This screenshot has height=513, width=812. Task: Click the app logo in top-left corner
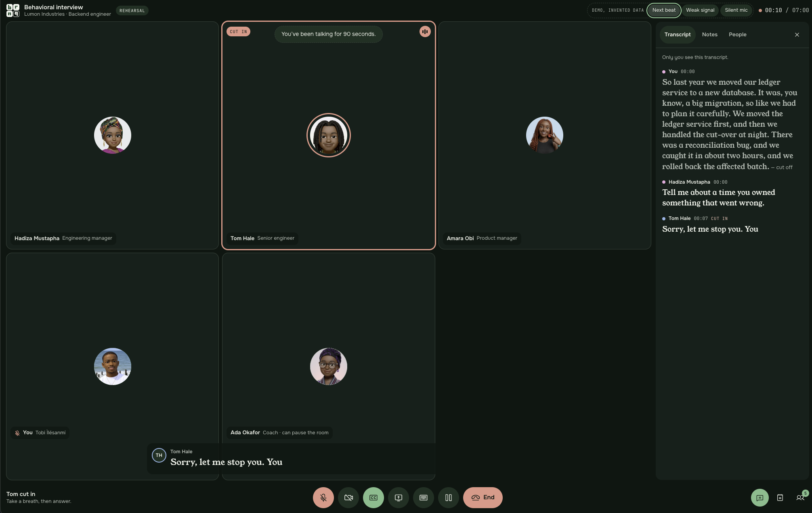[x=13, y=10]
